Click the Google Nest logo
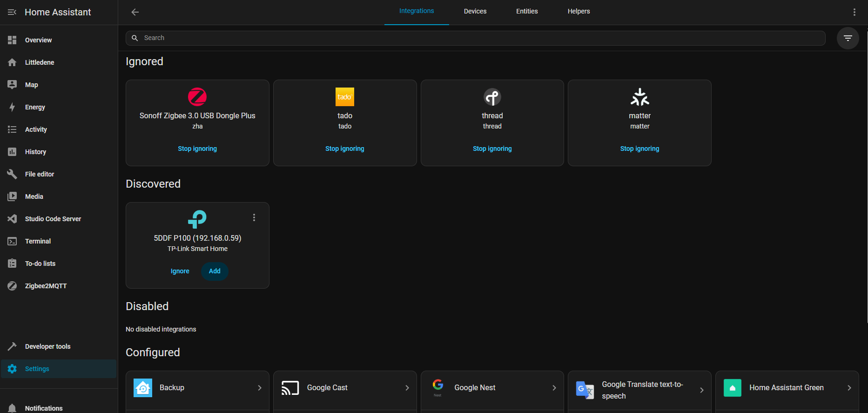Image resolution: width=868 pixels, height=413 pixels. [x=438, y=388]
